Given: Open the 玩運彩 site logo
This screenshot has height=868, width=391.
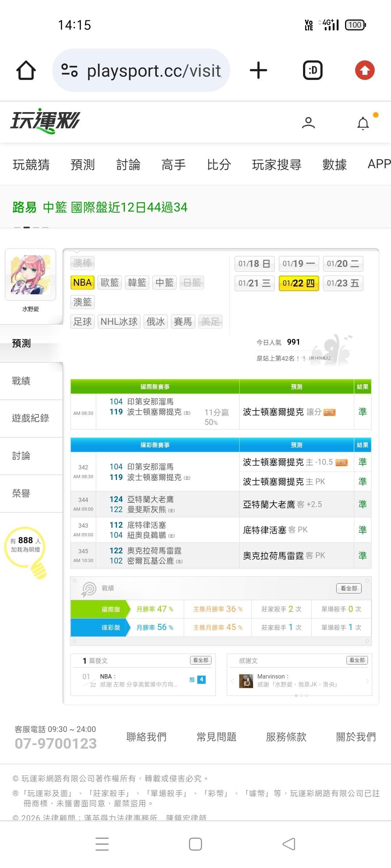Looking at the screenshot, I should [45, 121].
